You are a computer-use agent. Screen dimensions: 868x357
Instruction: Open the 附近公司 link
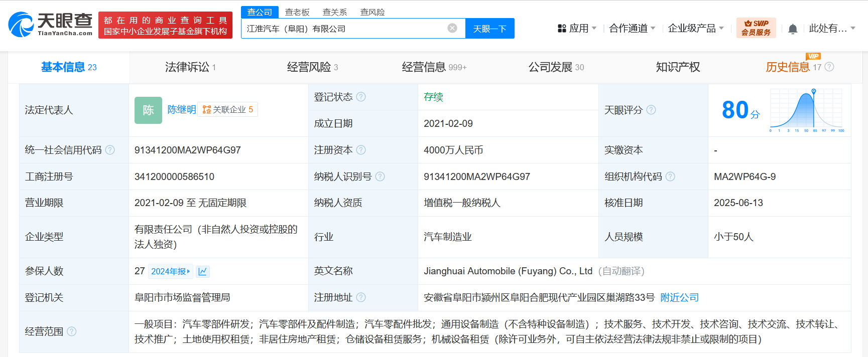coord(680,297)
